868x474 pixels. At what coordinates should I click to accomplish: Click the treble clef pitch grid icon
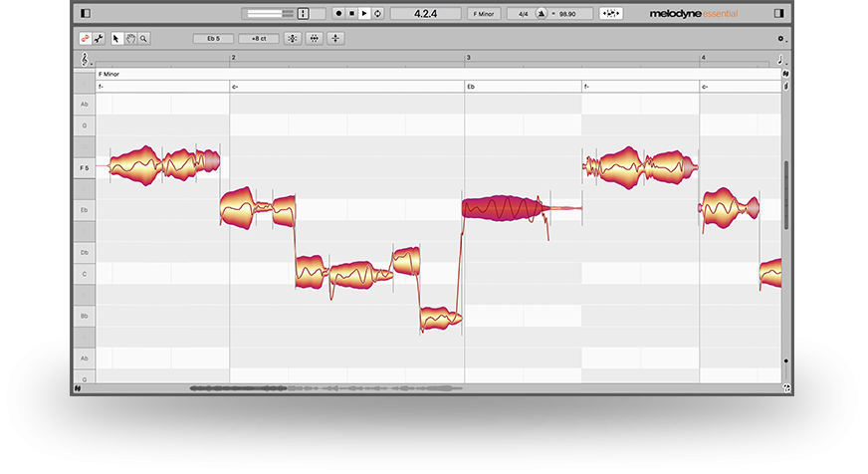[x=85, y=60]
